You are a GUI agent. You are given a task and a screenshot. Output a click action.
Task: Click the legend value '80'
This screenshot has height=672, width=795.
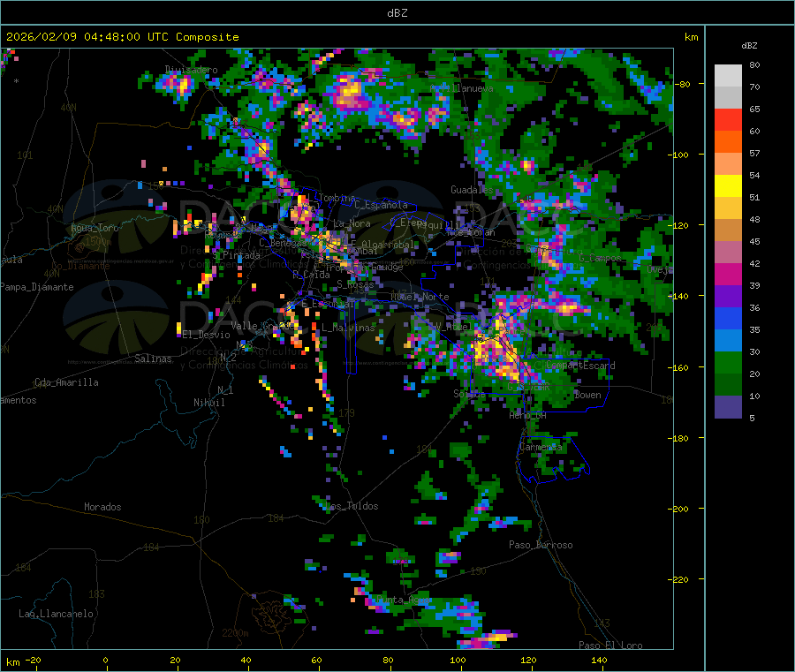(754, 64)
